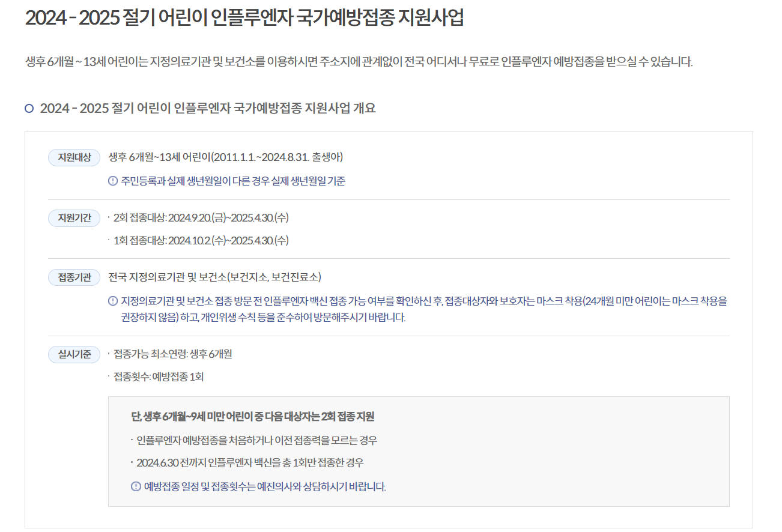Select the 전국 지정의료기관 및 보건소 text
782x532 pixels.
point(219,277)
